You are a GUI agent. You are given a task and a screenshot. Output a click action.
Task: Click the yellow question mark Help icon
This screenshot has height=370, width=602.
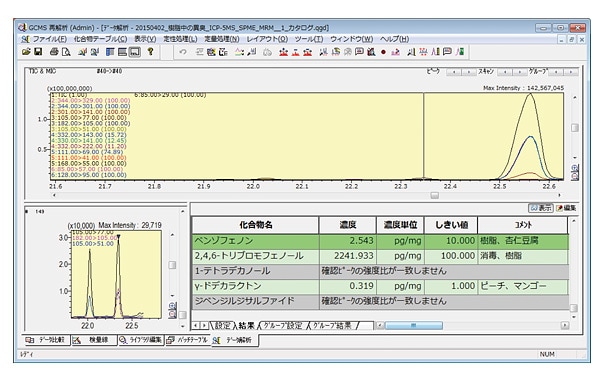point(150,51)
